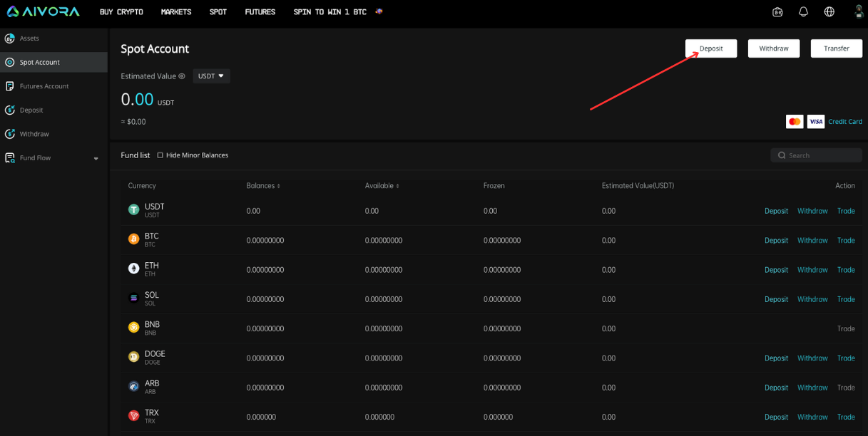Click the ≈ $0.00 value text
This screenshot has width=868, height=436.
click(x=133, y=122)
